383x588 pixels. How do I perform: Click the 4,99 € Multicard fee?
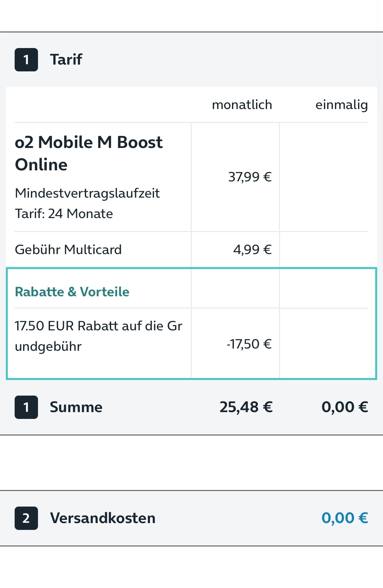[252, 250]
